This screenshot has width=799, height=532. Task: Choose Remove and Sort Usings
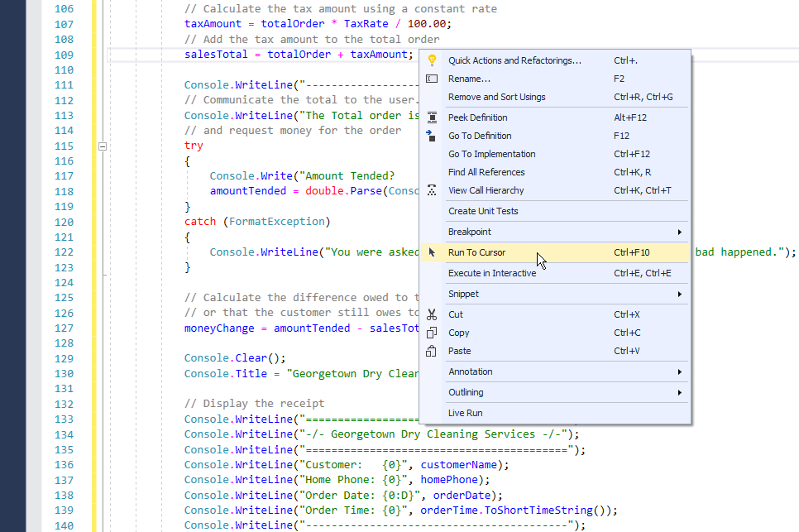(x=555, y=97)
